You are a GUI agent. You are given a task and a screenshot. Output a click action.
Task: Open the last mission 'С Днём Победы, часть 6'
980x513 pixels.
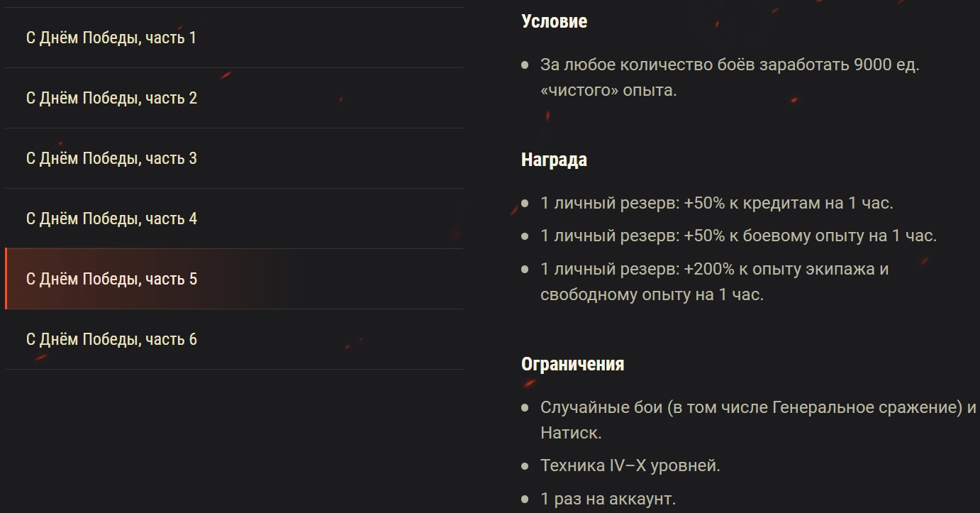pyautogui.click(x=110, y=339)
